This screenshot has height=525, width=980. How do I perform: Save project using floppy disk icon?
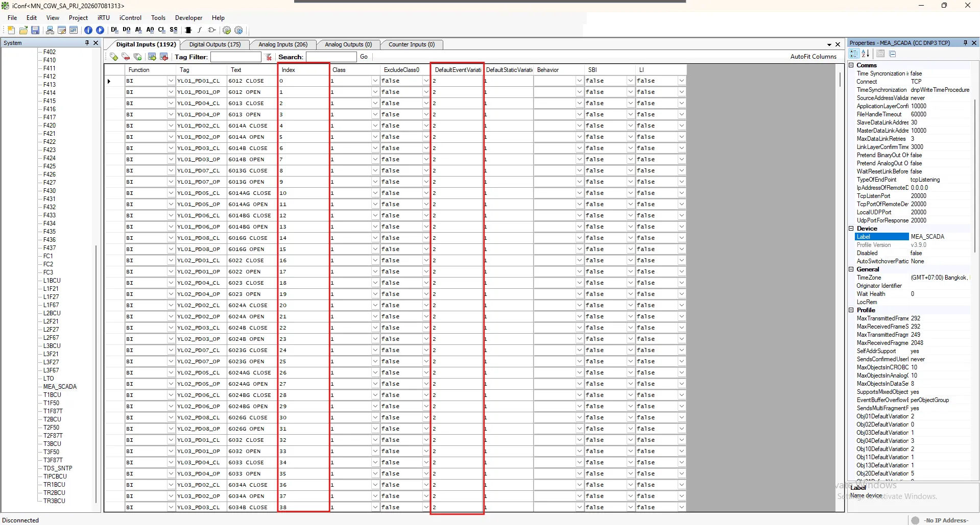click(x=35, y=30)
